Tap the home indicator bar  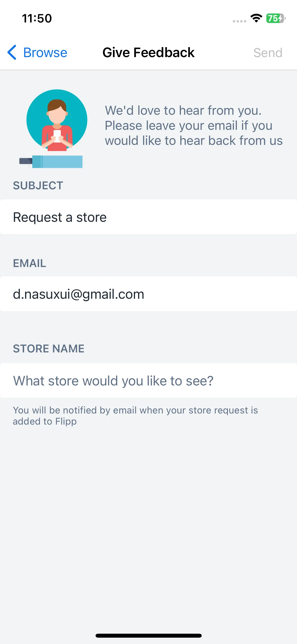149,636
